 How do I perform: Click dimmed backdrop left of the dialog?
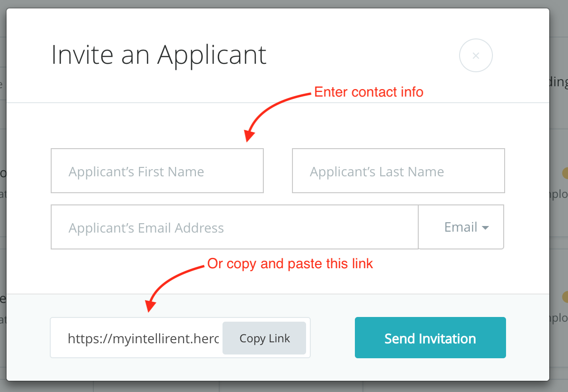[x=3, y=234]
